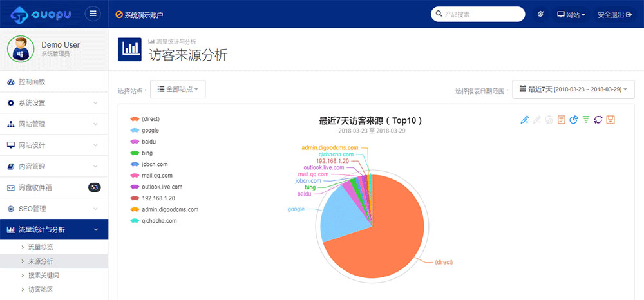Select 搜索关键词 submenu item
Image resolution: width=644 pixels, height=300 pixels.
[44, 276]
